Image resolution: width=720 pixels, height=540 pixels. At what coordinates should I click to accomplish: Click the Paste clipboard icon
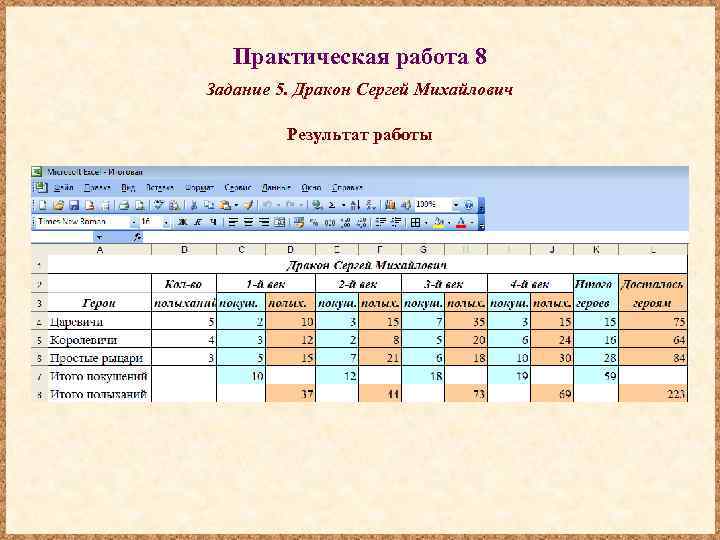click(224, 205)
